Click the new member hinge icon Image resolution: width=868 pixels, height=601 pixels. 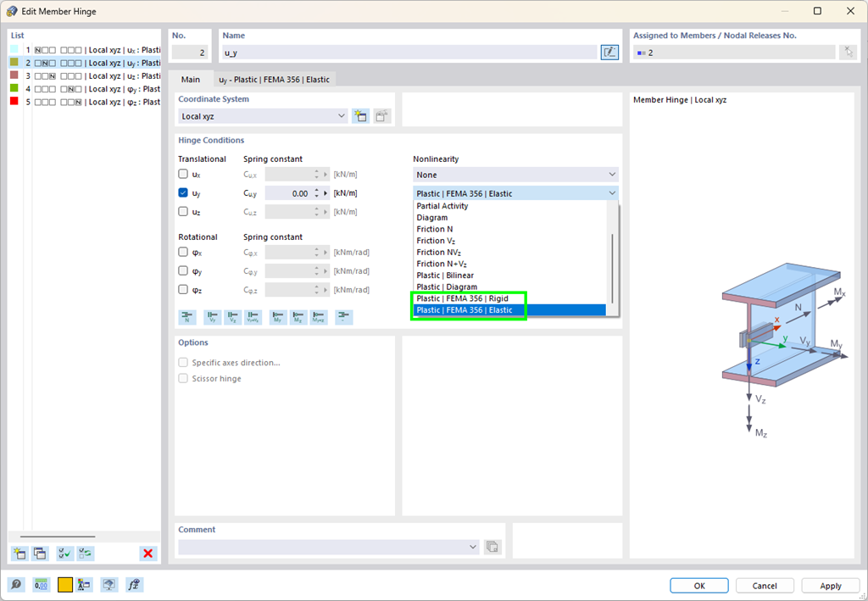click(x=19, y=553)
